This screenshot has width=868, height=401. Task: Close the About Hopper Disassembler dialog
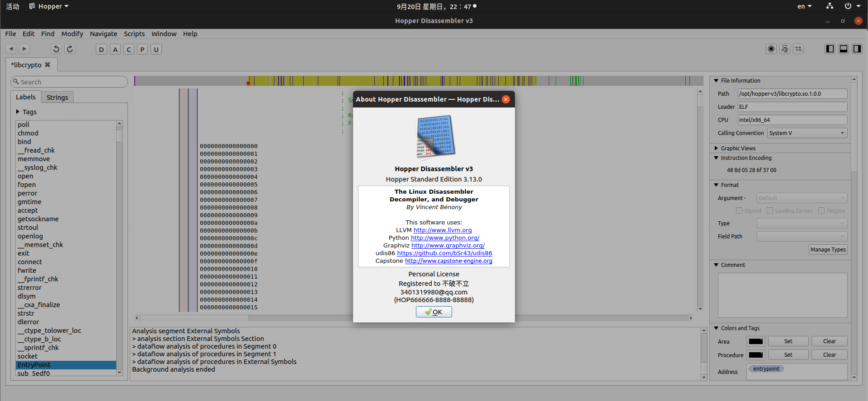click(506, 99)
